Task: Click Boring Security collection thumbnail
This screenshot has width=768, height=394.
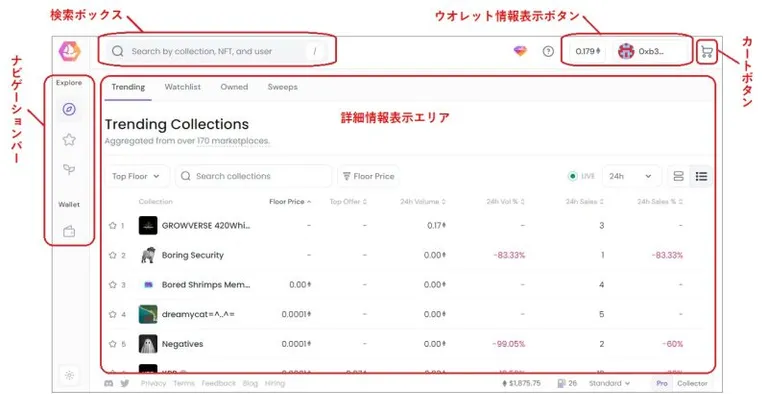Action: [x=148, y=255]
